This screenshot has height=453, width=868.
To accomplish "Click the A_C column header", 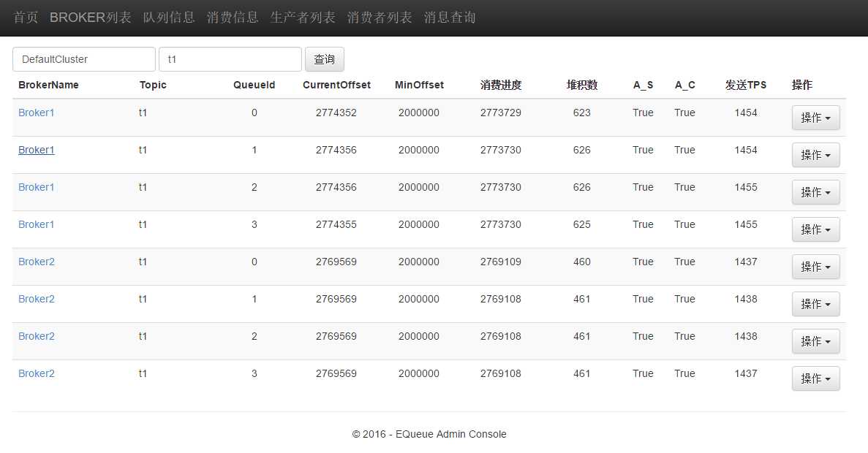I will pyautogui.click(x=684, y=85).
